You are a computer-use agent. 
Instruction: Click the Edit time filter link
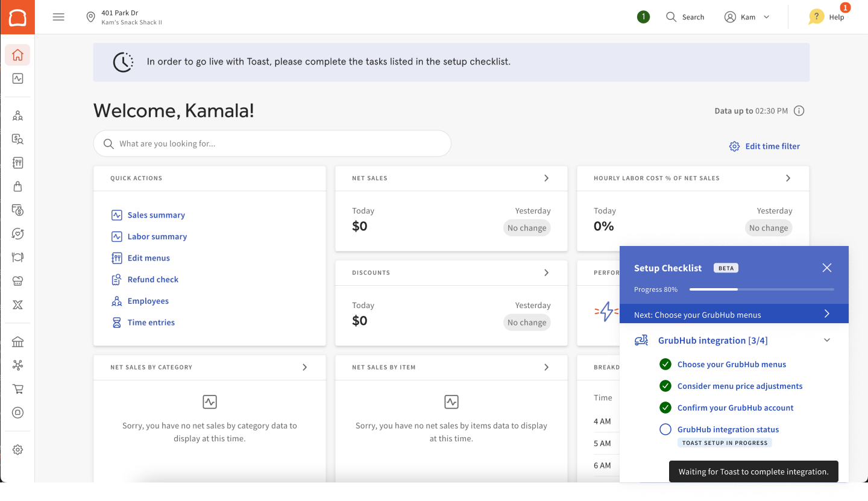[765, 147]
